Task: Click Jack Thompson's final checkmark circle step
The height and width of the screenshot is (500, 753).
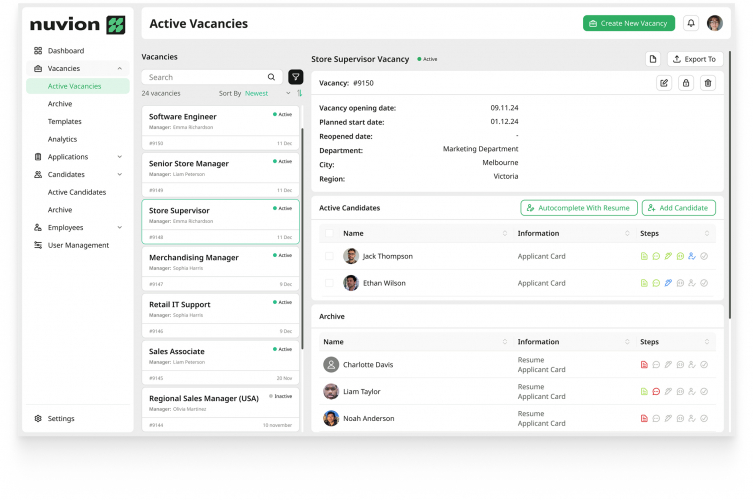Action: click(704, 256)
